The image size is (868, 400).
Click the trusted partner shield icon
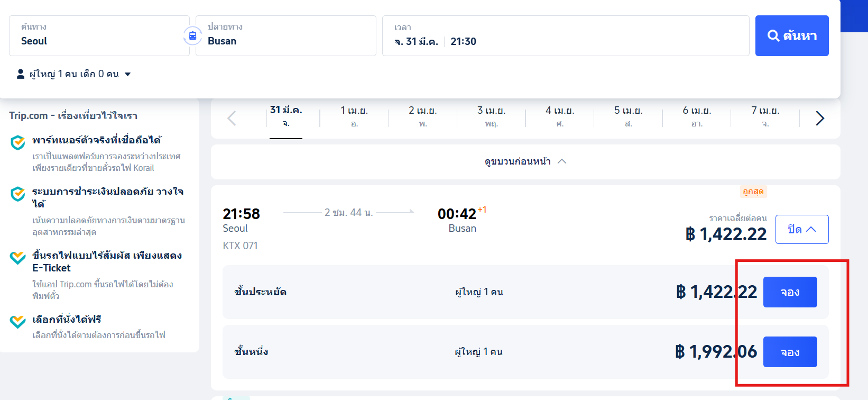18,142
